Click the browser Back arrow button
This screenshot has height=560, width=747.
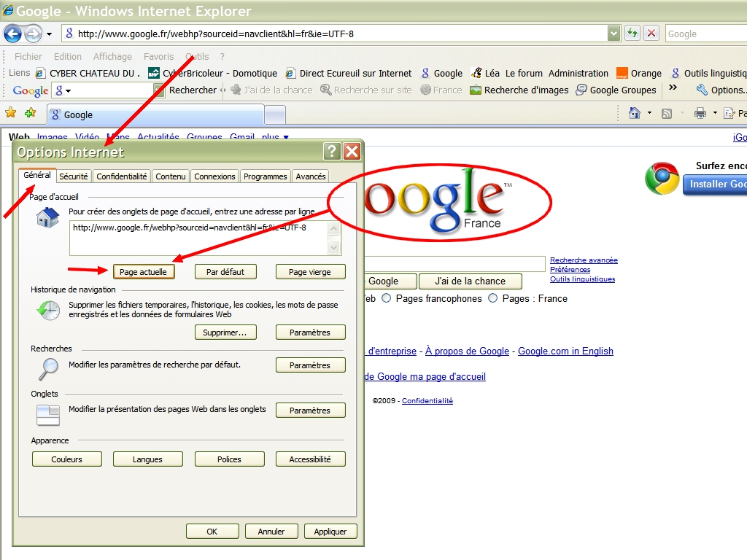(x=13, y=34)
